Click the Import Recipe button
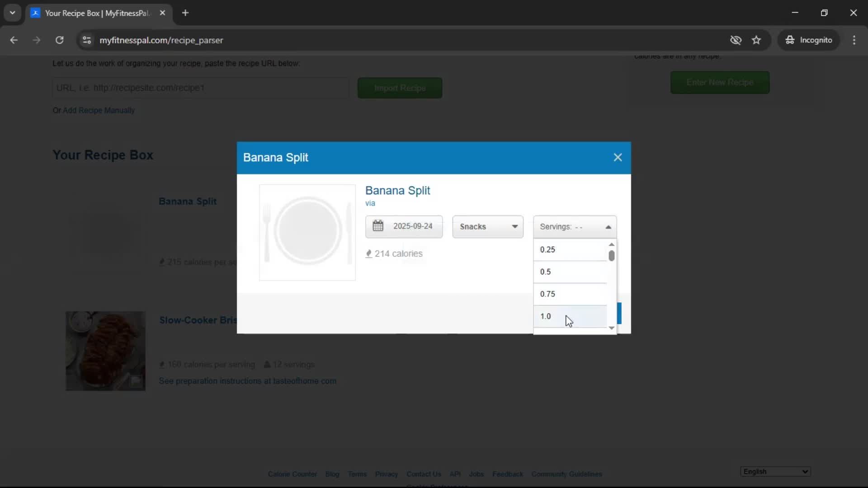 click(x=400, y=88)
